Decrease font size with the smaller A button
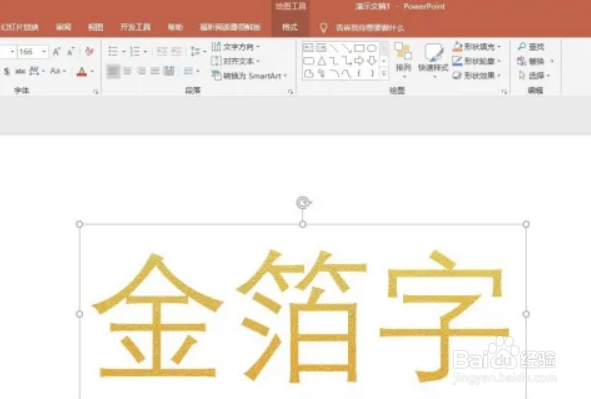 [70, 52]
